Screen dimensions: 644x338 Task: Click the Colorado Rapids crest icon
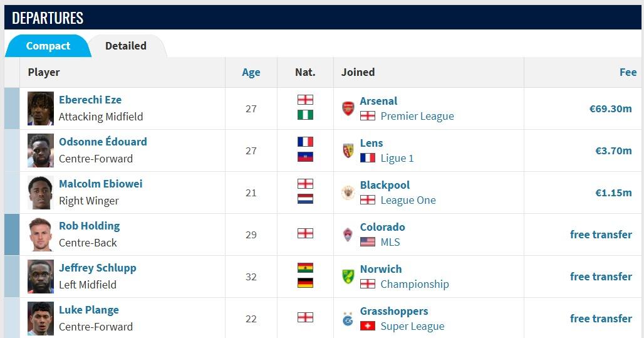tap(348, 235)
